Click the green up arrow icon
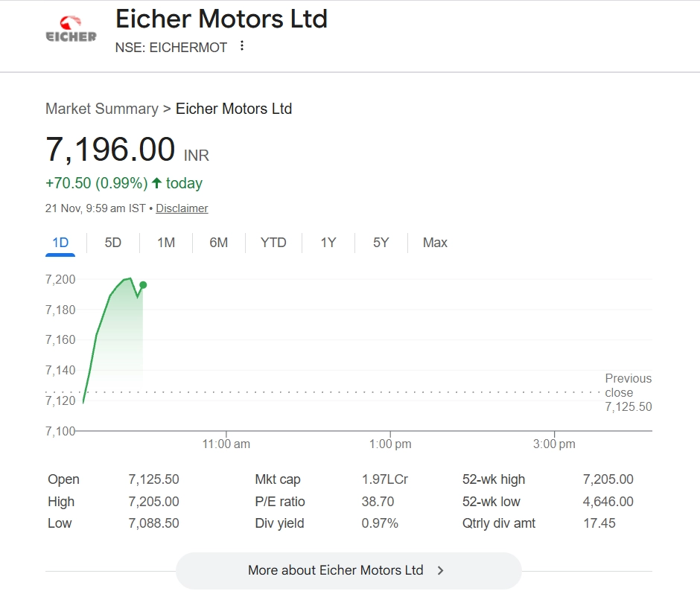The height and width of the screenshot is (594, 700). (x=156, y=183)
